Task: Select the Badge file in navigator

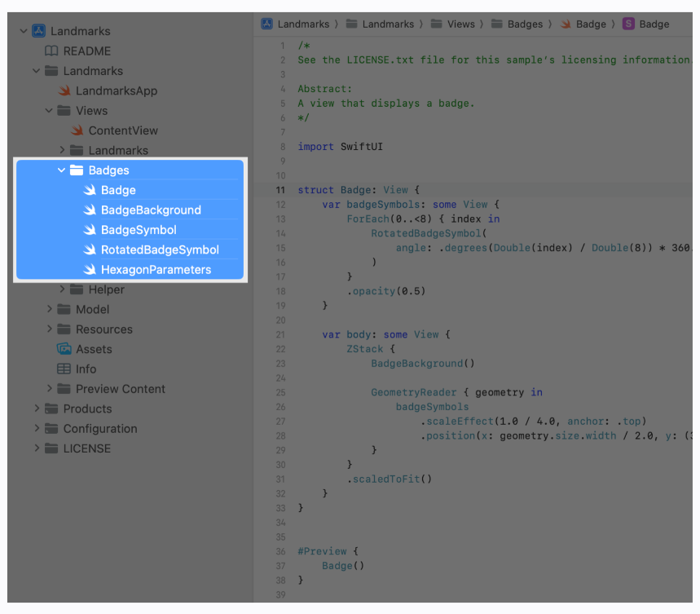Action: (118, 190)
